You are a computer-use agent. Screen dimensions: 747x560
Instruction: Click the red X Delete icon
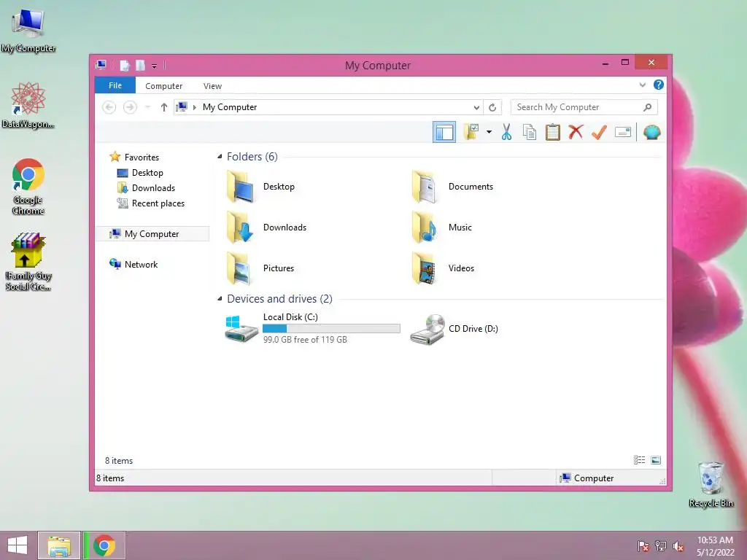[x=576, y=131]
